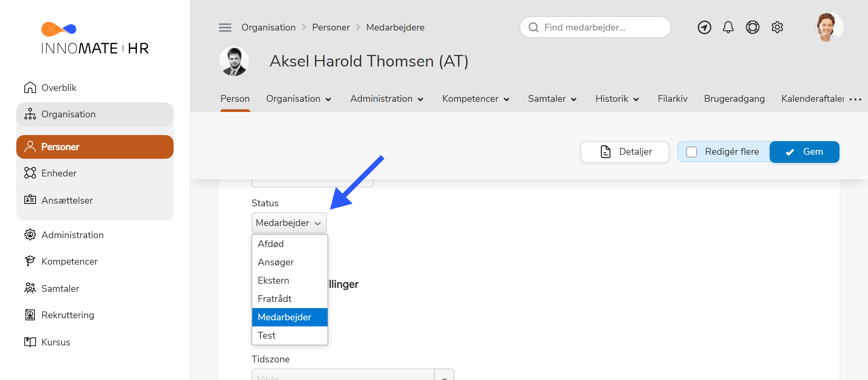868x380 pixels.
Task: Click the more tabs ellipsis icon
Action: click(x=855, y=99)
